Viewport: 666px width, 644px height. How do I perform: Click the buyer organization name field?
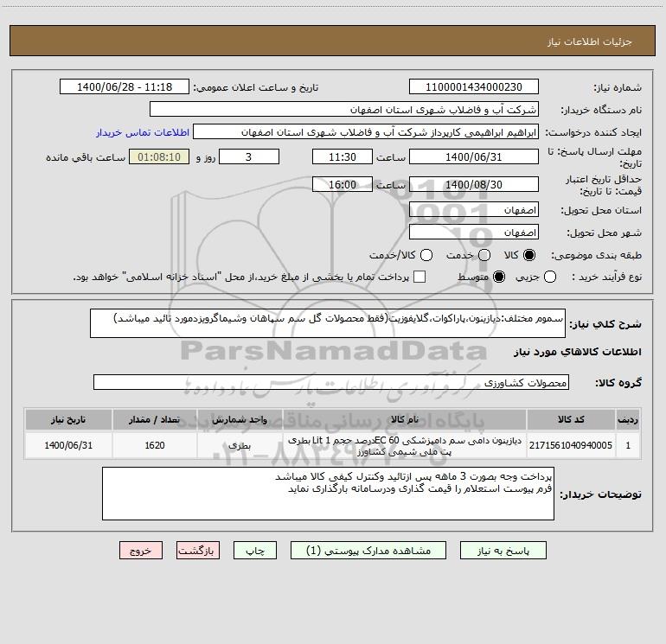pyautogui.click(x=344, y=110)
